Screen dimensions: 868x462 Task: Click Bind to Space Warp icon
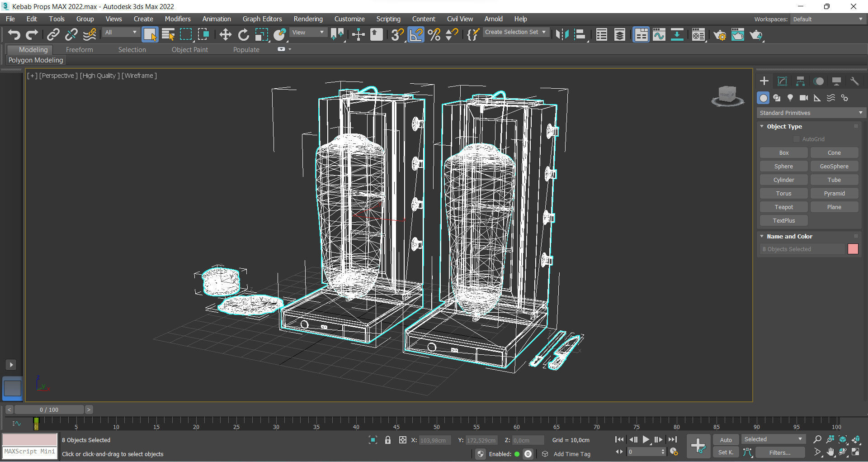tap(90, 34)
